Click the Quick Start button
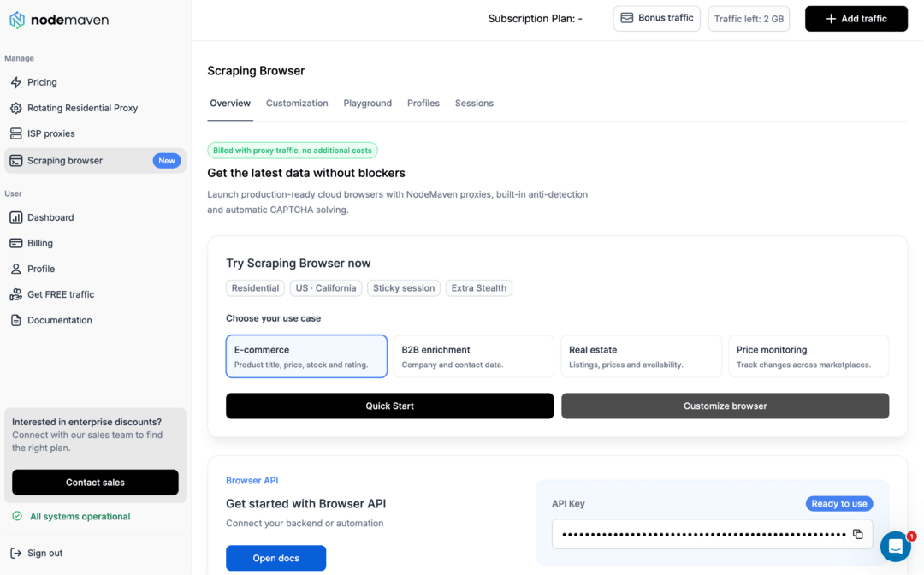 click(x=389, y=406)
